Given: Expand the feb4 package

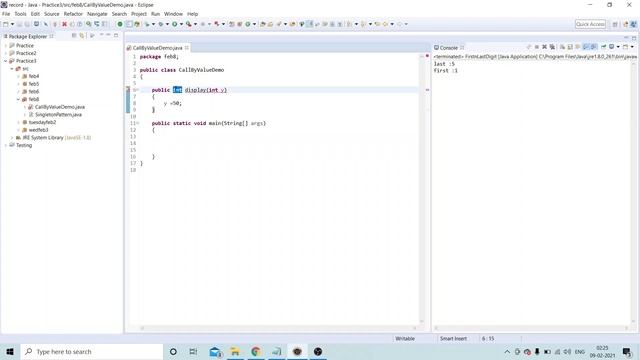Looking at the screenshot, I should pos(18,76).
